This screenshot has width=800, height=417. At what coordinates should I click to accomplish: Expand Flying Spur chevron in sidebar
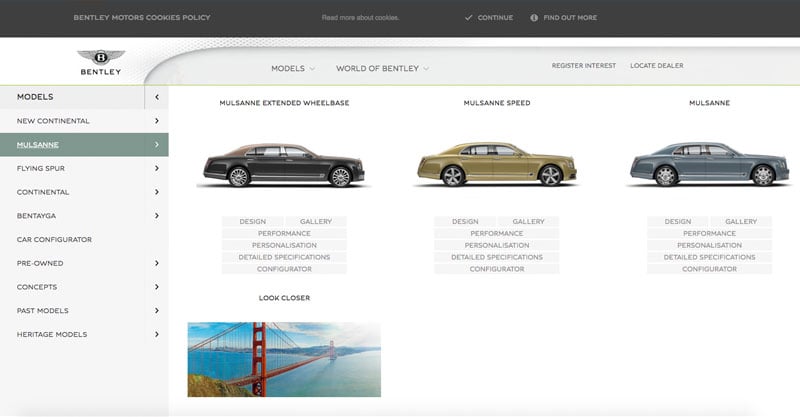(x=157, y=168)
